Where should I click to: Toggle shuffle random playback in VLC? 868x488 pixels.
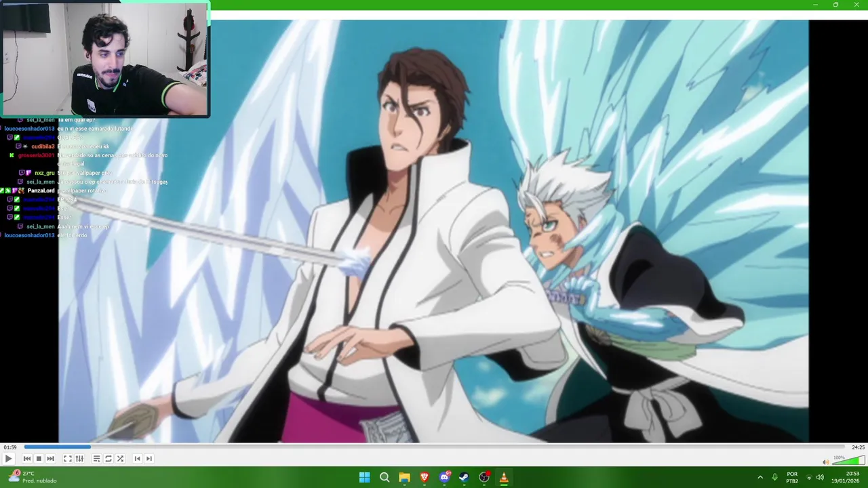pyautogui.click(x=120, y=459)
